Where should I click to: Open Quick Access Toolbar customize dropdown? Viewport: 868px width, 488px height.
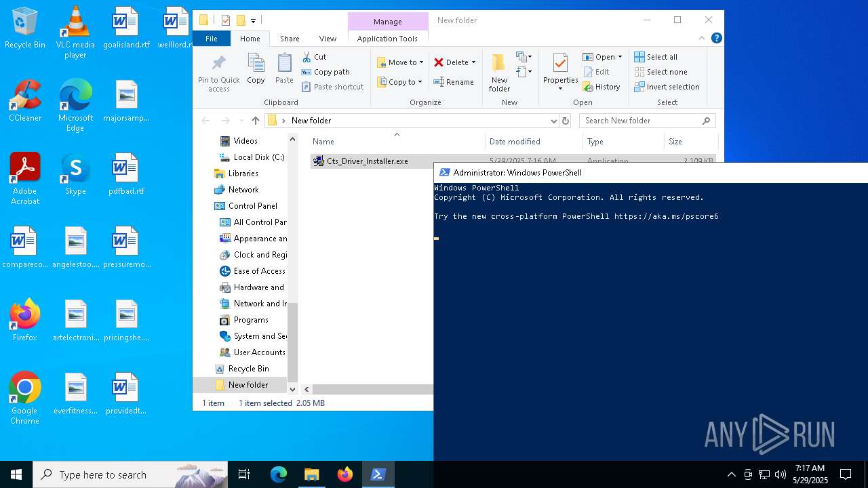tap(253, 20)
